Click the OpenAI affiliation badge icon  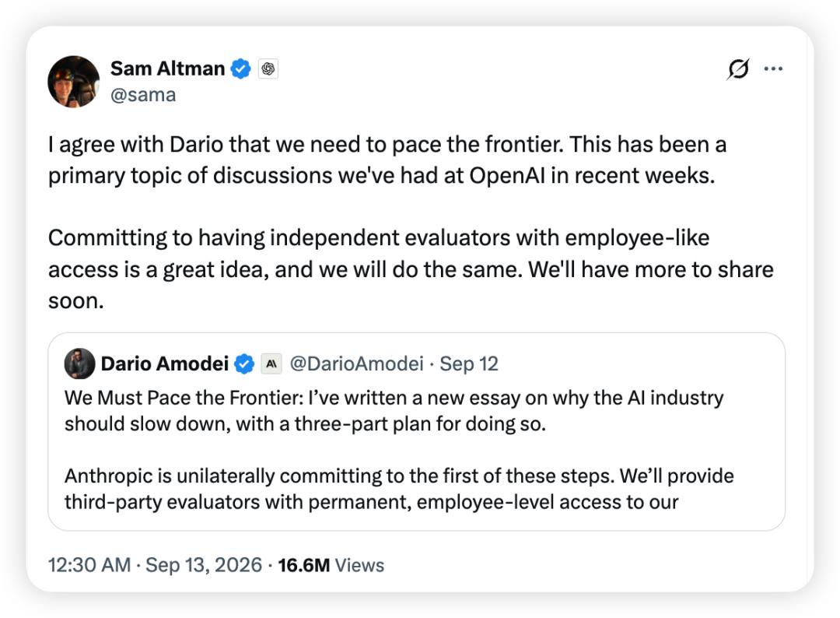pos(268,68)
